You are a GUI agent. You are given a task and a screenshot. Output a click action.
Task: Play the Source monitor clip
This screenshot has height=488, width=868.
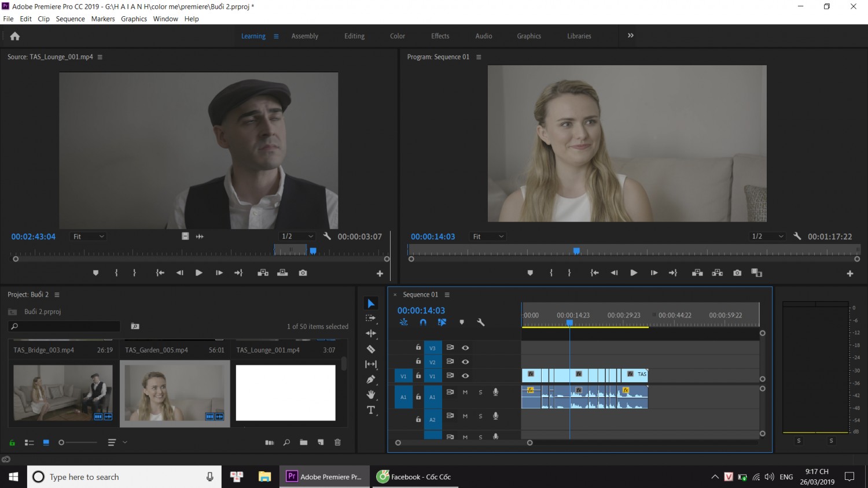coord(198,273)
